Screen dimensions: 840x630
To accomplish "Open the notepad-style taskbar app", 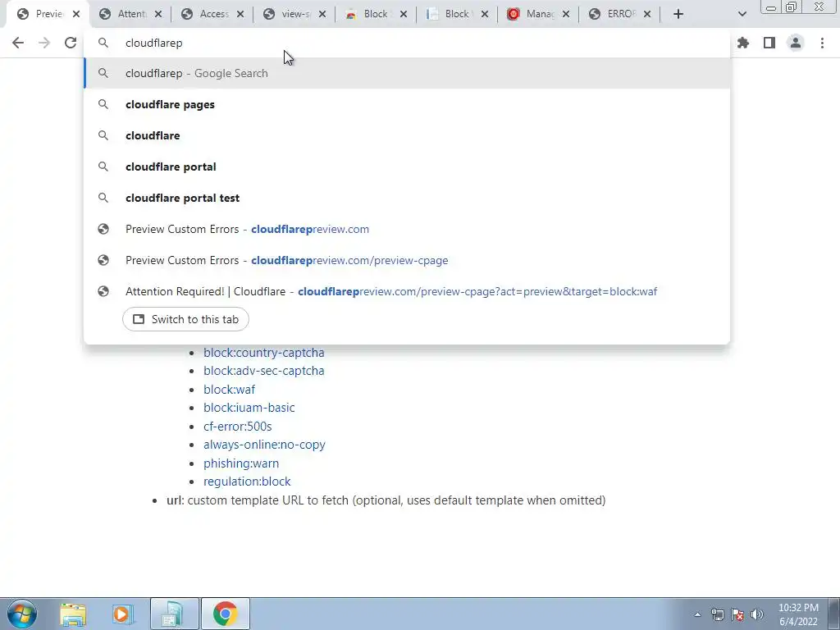I will [174, 614].
